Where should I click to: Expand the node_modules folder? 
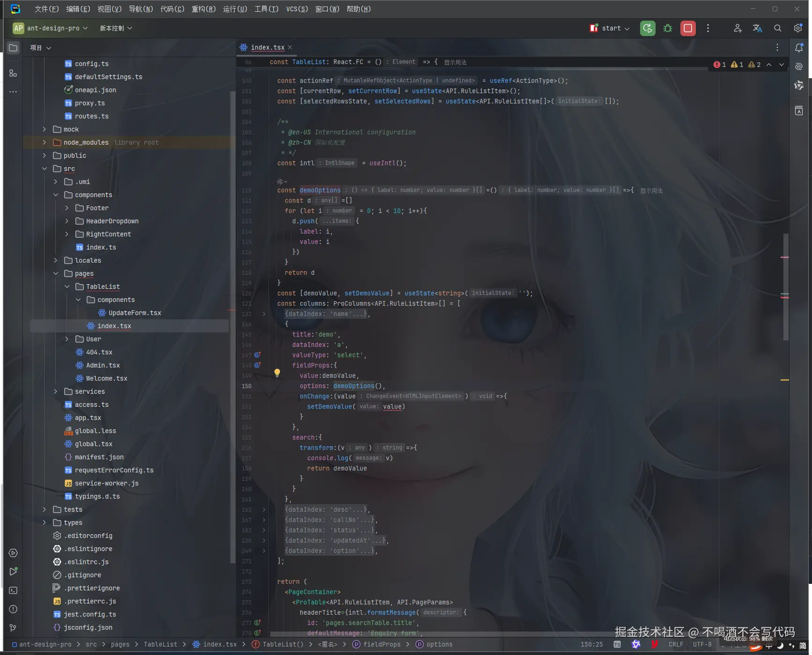point(44,142)
